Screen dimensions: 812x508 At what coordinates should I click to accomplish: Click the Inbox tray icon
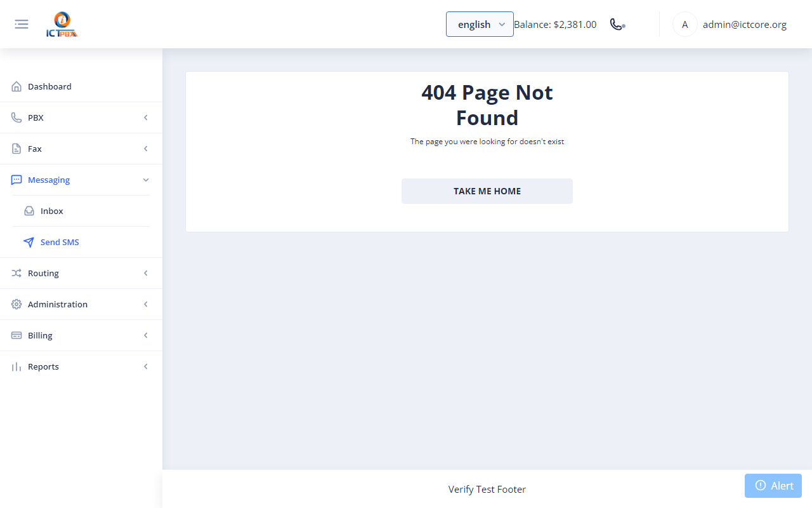(29, 211)
